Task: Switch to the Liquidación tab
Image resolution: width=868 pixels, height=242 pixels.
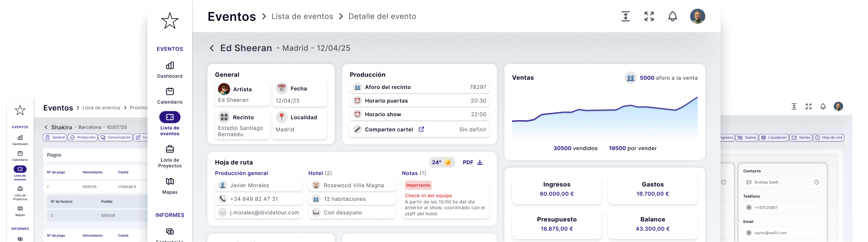Action: [x=774, y=138]
